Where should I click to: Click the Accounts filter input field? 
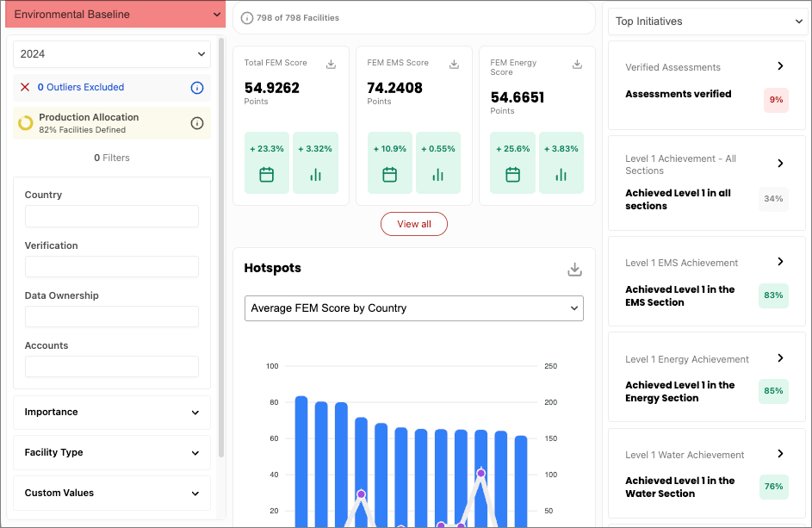pyautogui.click(x=112, y=366)
